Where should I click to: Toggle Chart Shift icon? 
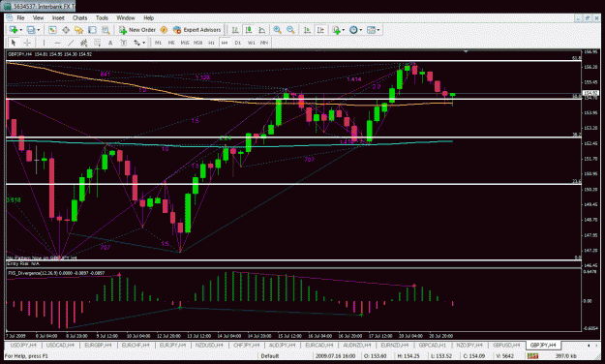click(x=320, y=30)
